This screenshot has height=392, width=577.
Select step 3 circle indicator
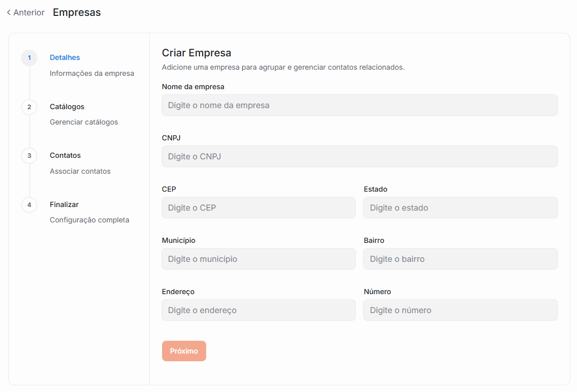[29, 155]
